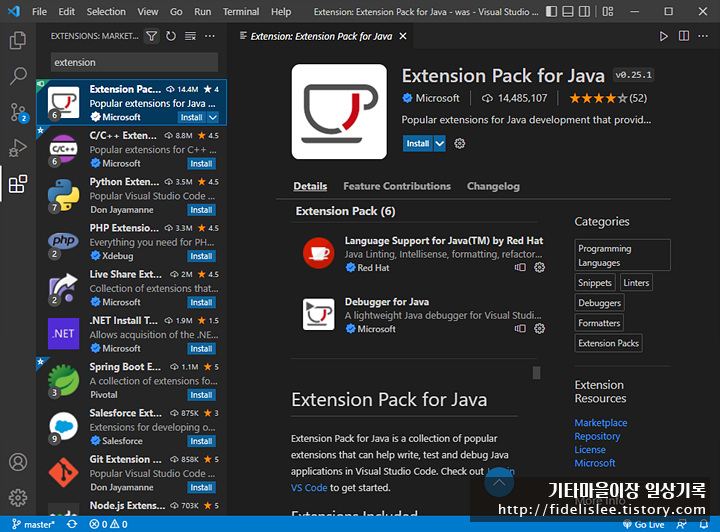Toggle the bottom Panel visibility

568,11
